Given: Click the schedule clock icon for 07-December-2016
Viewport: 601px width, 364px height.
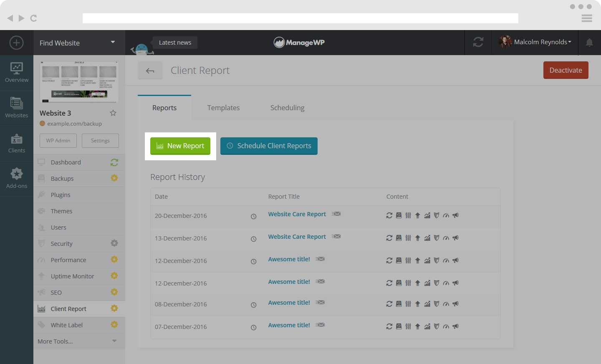Looking at the screenshot, I should pos(253,327).
